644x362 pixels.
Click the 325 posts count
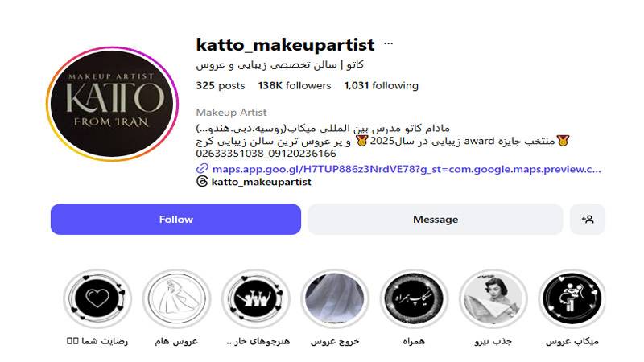point(220,86)
